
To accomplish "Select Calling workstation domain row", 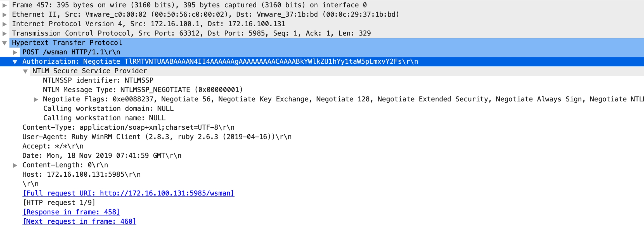I will (108, 109).
